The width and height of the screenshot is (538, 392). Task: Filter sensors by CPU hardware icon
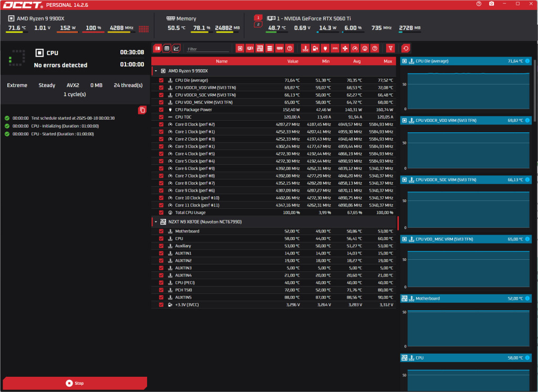tap(240, 48)
